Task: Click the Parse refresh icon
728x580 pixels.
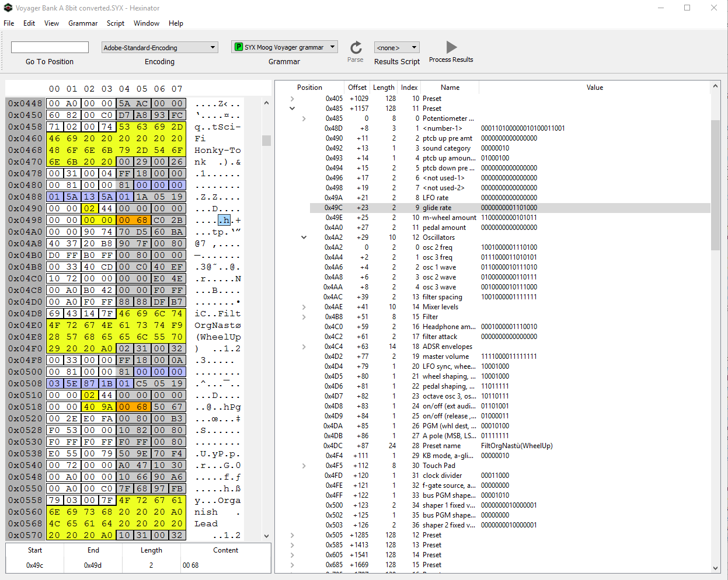Action: pos(356,47)
